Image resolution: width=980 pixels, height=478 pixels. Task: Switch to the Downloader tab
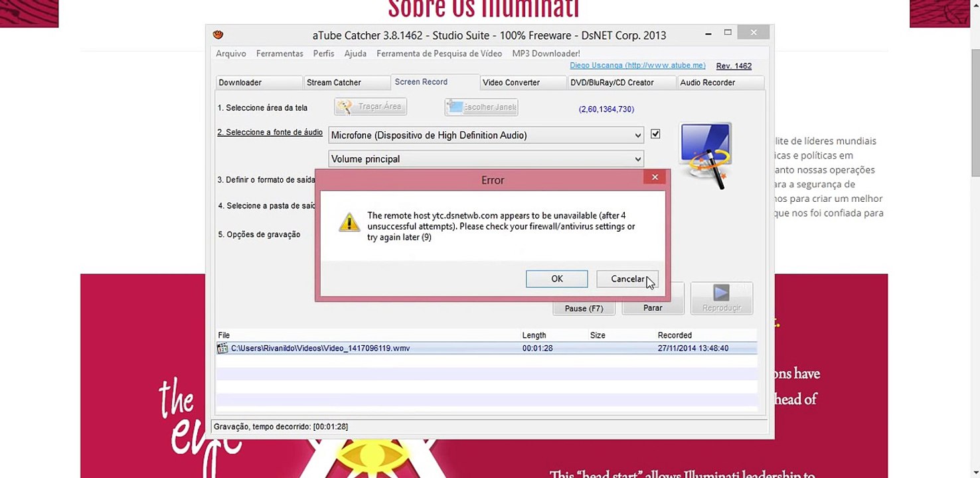click(x=259, y=82)
